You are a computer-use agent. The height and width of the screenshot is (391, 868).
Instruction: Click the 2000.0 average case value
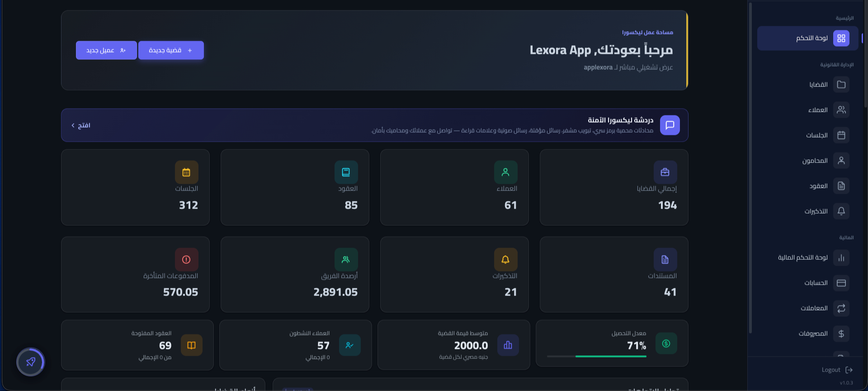471,346
